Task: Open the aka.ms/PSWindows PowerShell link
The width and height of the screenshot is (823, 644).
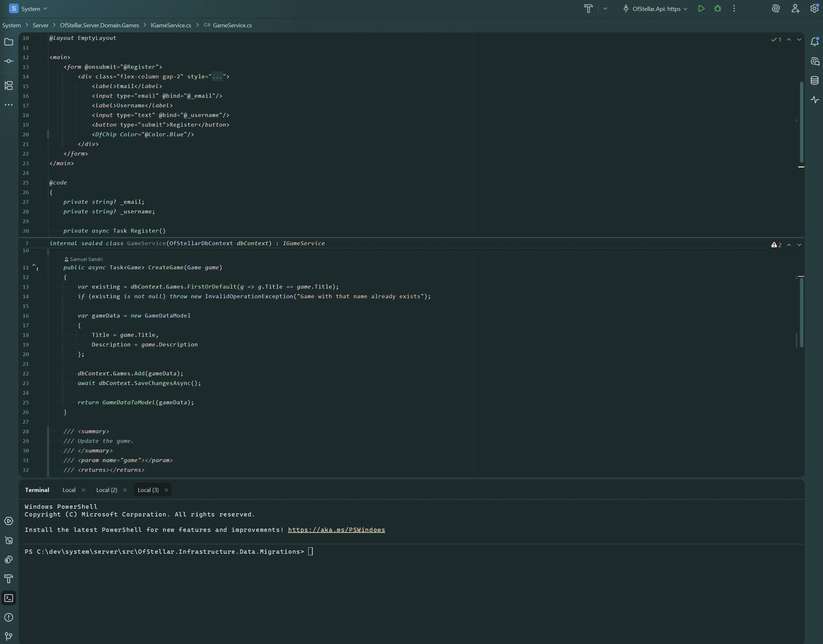Action: pyautogui.click(x=336, y=529)
